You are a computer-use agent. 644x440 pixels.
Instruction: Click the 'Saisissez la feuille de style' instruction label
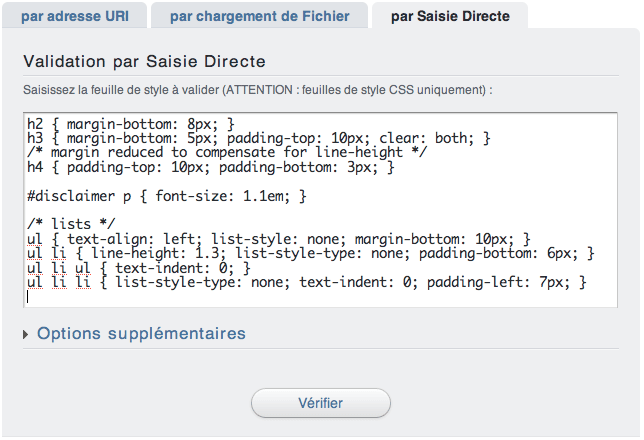[258, 90]
